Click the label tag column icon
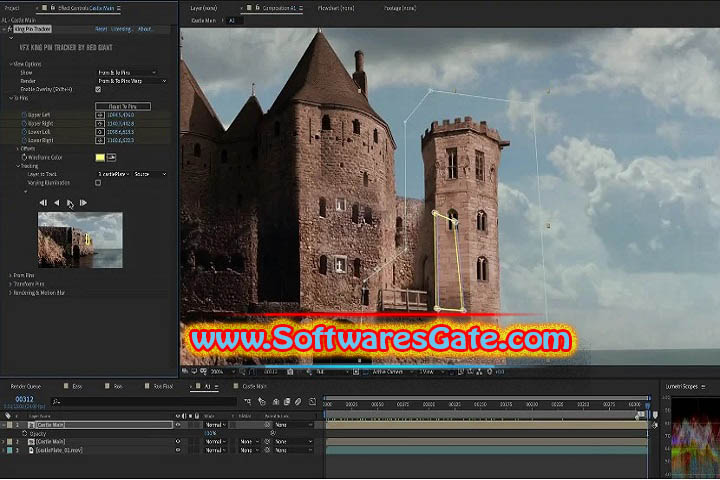720x480 pixels. tap(8, 416)
